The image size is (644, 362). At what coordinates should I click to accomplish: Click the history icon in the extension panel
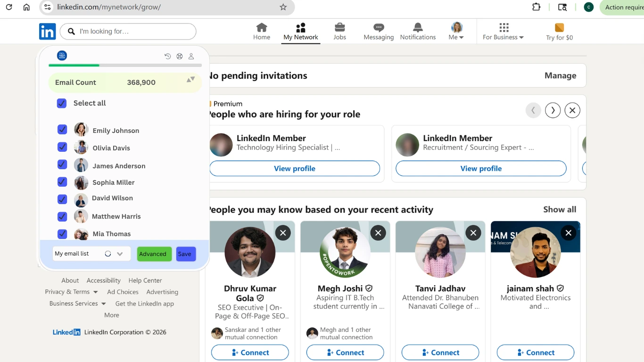click(x=167, y=56)
